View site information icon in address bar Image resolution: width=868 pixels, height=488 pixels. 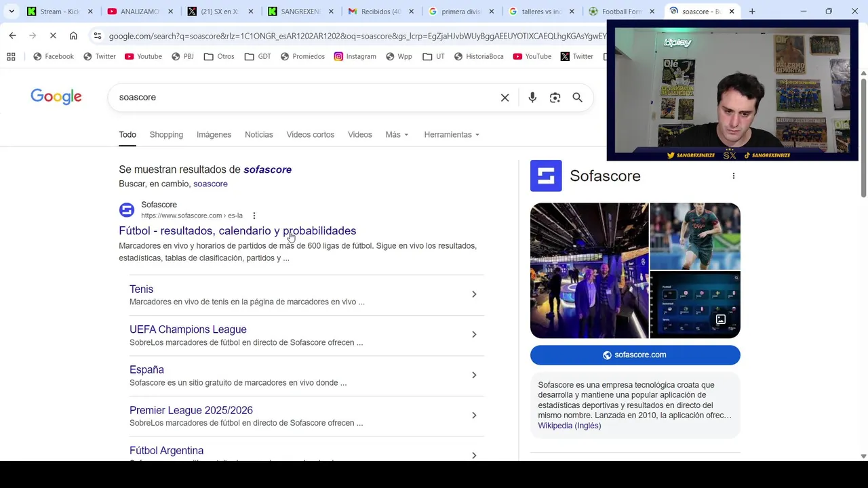click(x=98, y=36)
